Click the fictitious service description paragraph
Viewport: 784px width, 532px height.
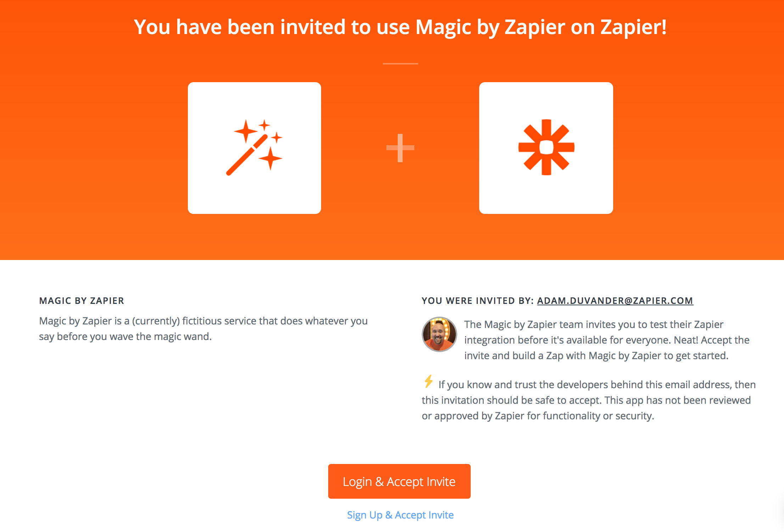click(203, 329)
